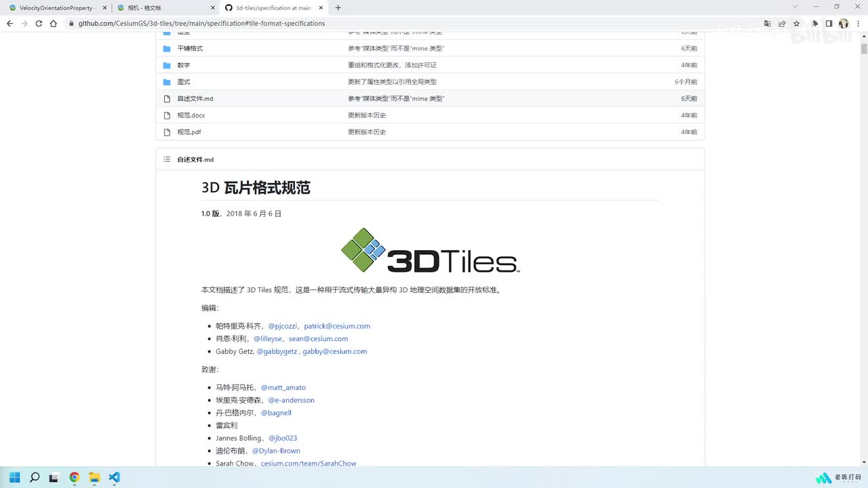Viewport: 868px width, 488px height.
Task: Open the 平铺格式 folder
Action: coord(190,49)
